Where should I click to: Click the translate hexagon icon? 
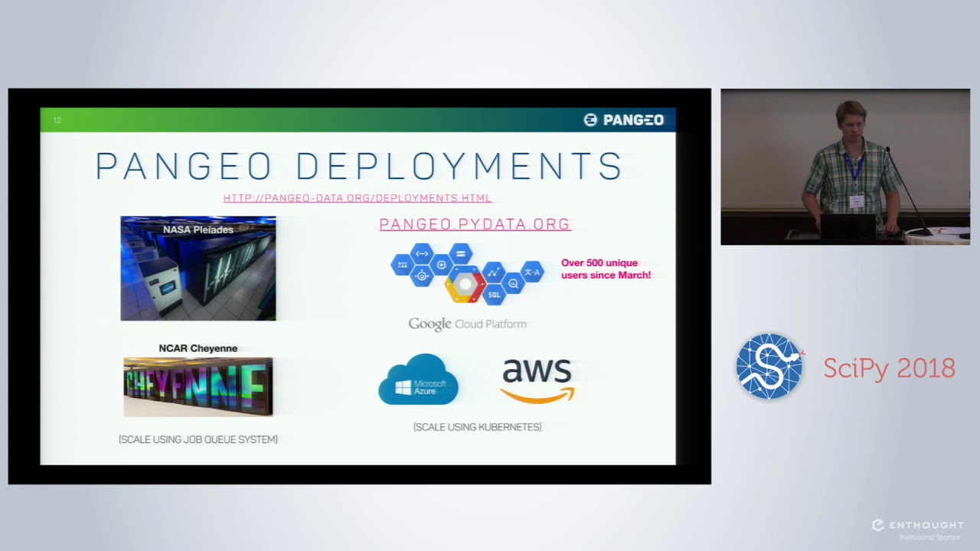pyautogui.click(x=532, y=272)
